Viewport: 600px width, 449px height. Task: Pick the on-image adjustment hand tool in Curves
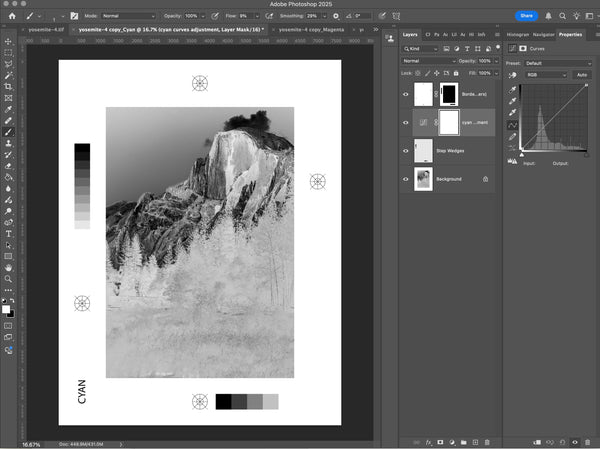point(512,75)
